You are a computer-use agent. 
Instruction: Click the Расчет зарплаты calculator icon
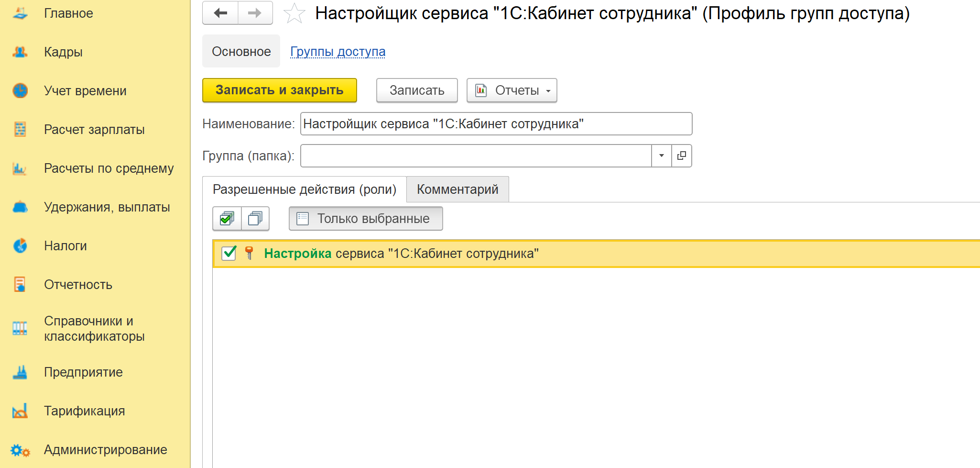(20, 129)
